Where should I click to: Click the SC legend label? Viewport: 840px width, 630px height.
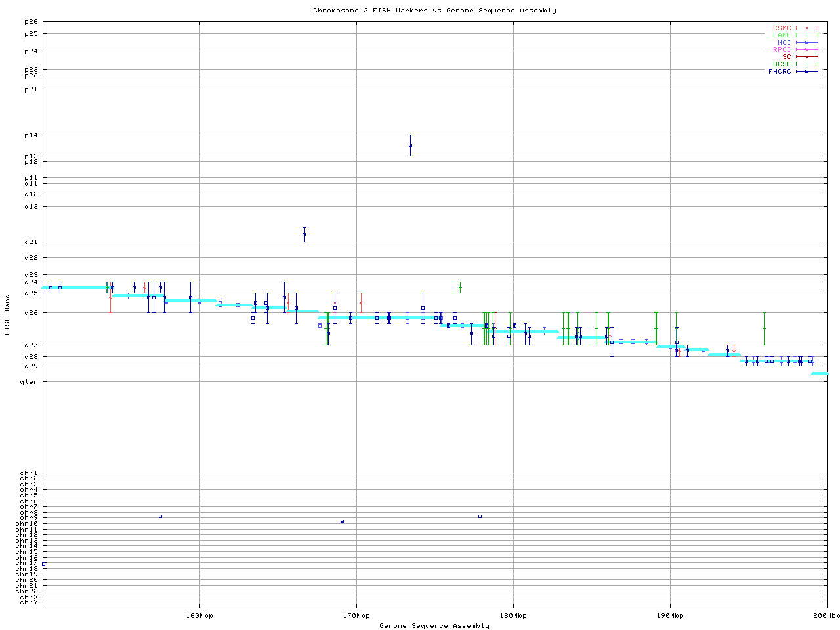(787, 57)
